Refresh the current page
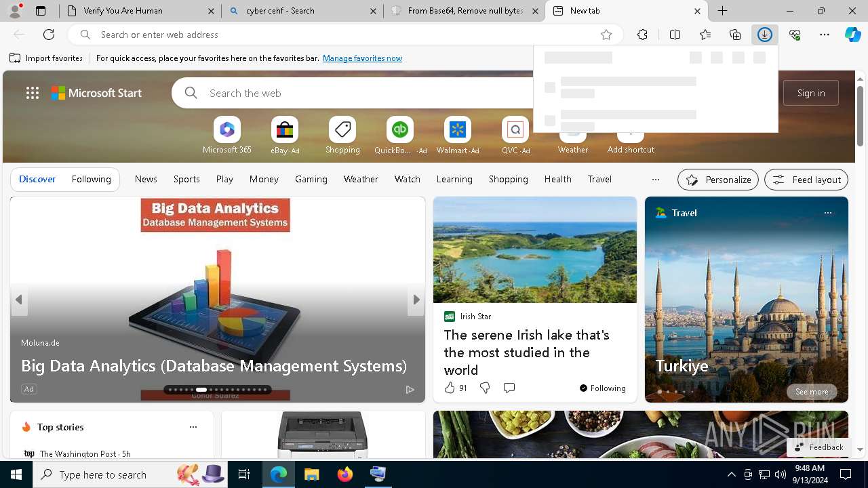868x488 pixels. click(49, 35)
